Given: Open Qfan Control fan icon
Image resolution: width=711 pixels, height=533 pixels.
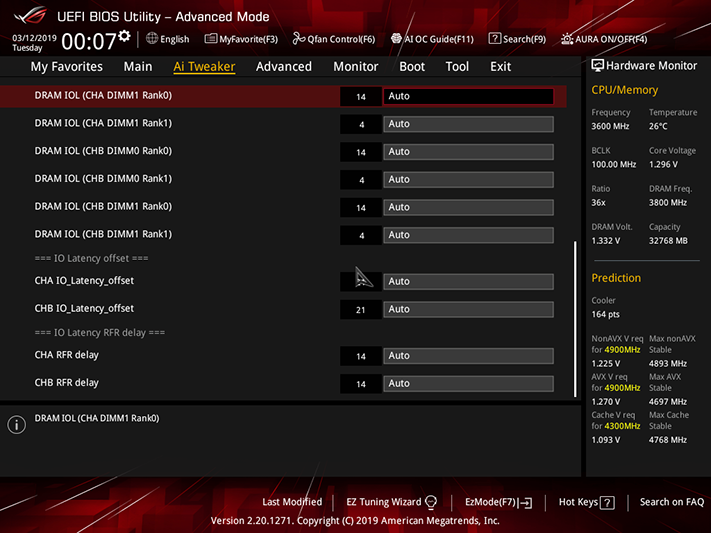Looking at the screenshot, I should coord(298,39).
